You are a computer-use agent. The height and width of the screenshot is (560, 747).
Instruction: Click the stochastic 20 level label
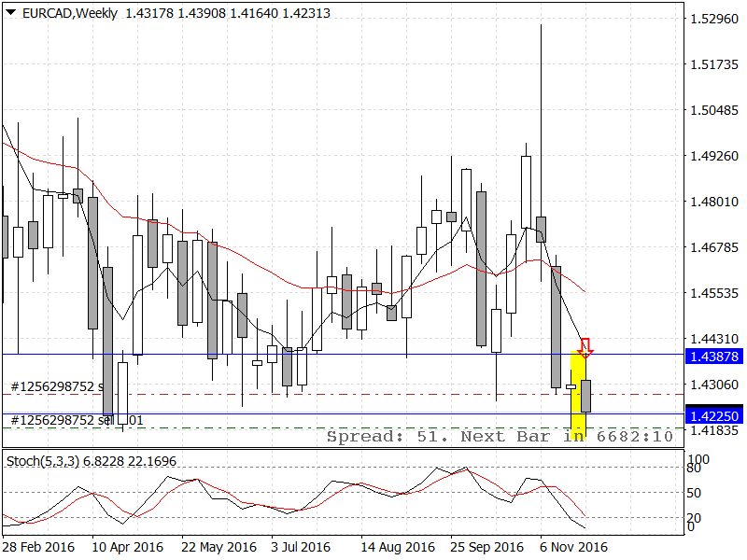pyautogui.click(x=694, y=518)
